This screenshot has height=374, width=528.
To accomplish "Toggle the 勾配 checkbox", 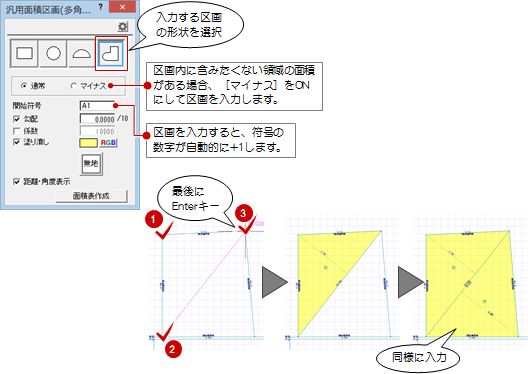I will click(x=16, y=119).
